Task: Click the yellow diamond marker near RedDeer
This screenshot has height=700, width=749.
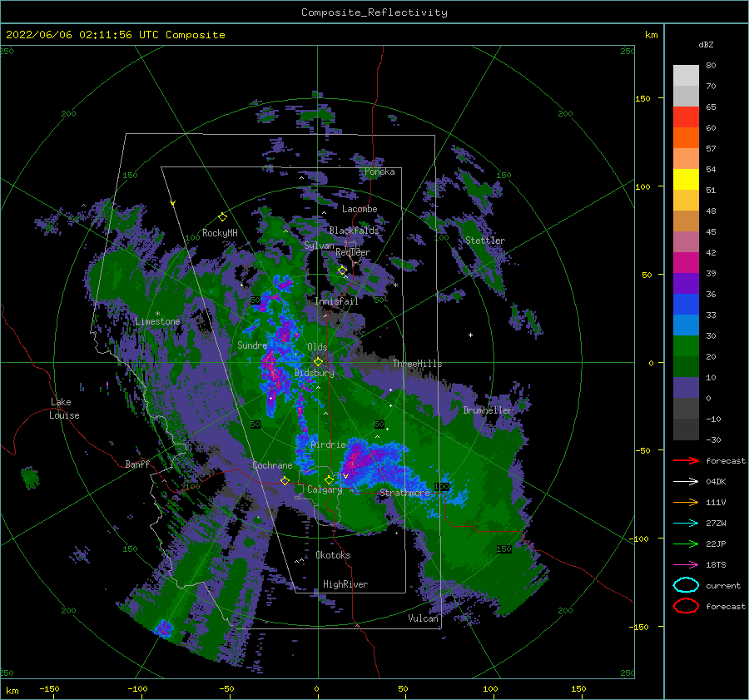Action: click(342, 271)
